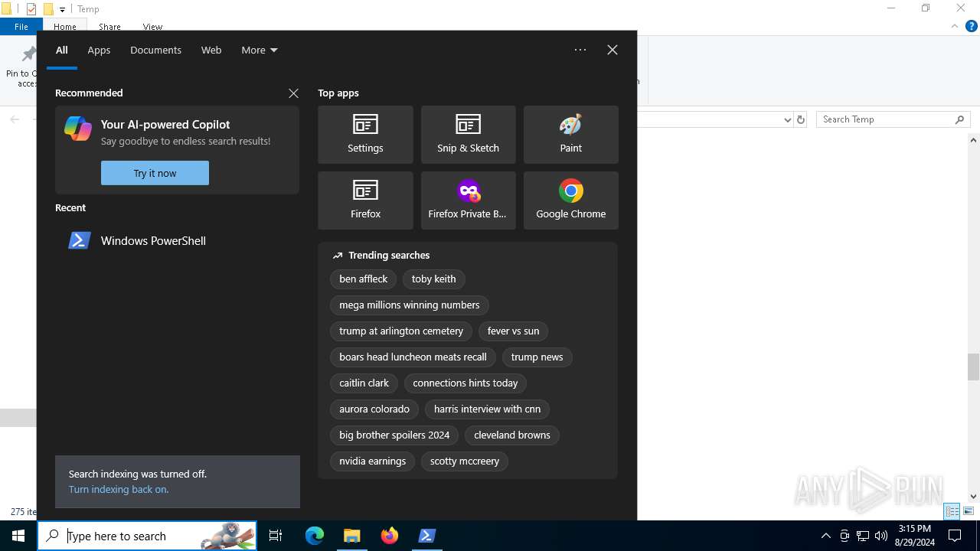Open the notification center
980x551 pixels.
[955, 536]
